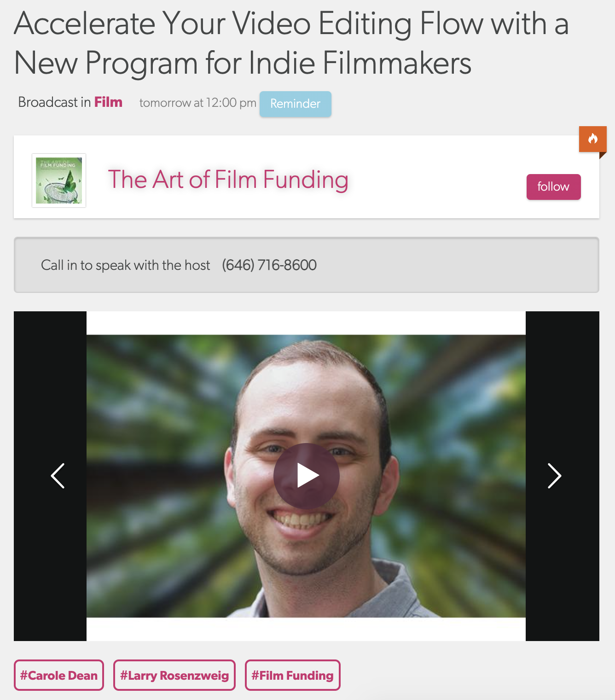
Task: Click the guest photo in the slideshow
Action: 306,476
